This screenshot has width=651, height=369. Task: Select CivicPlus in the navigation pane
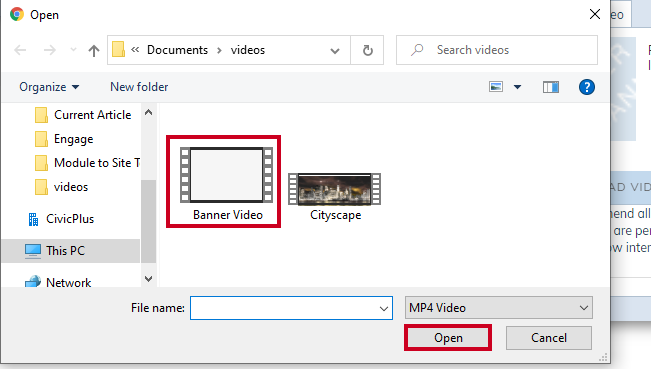[70, 219]
